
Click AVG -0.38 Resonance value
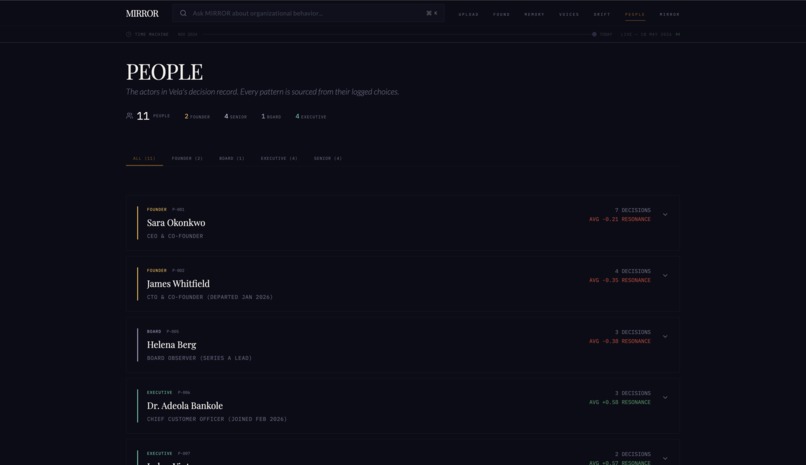pyautogui.click(x=620, y=341)
